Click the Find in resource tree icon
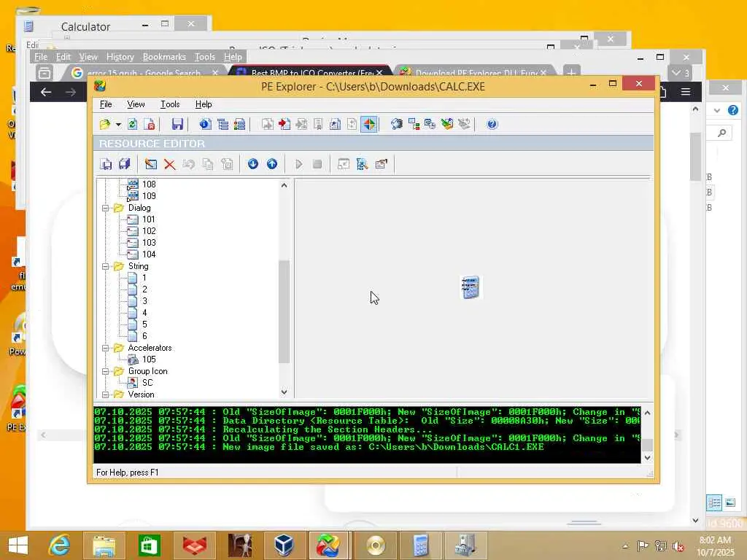Screen dimensions: 747x560 [x=362, y=164]
